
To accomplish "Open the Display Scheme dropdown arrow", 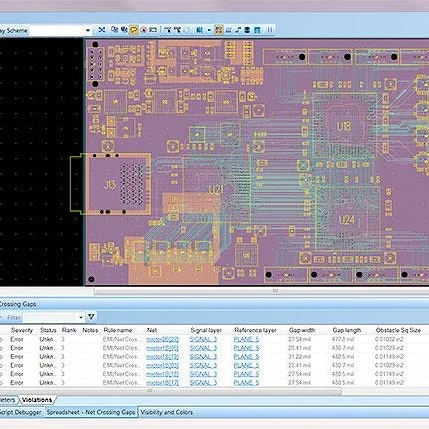I will tap(88, 30).
